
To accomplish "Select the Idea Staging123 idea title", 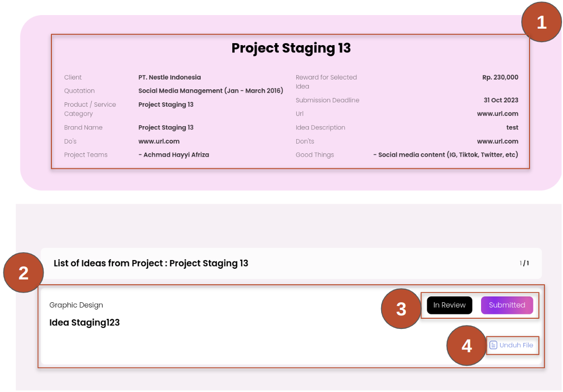I will pyautogui.click(x=84, y=323).
